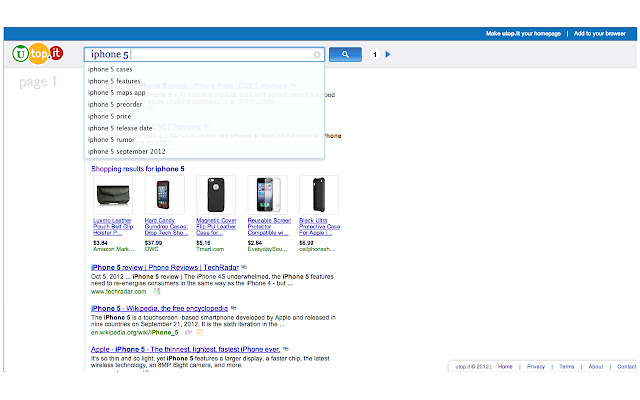Open Apple iPhone 5 thinnest lightest result
Screen dimensions: 640x400
point(185,349)
